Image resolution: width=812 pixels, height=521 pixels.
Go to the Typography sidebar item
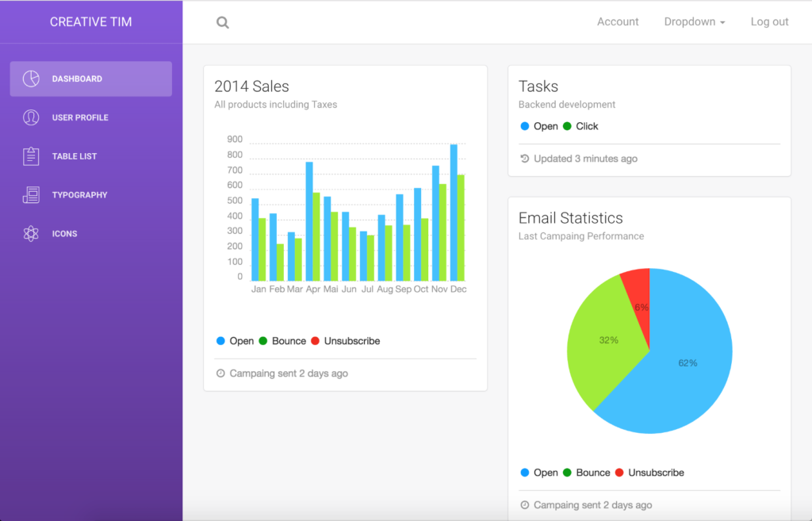(79, 195)
